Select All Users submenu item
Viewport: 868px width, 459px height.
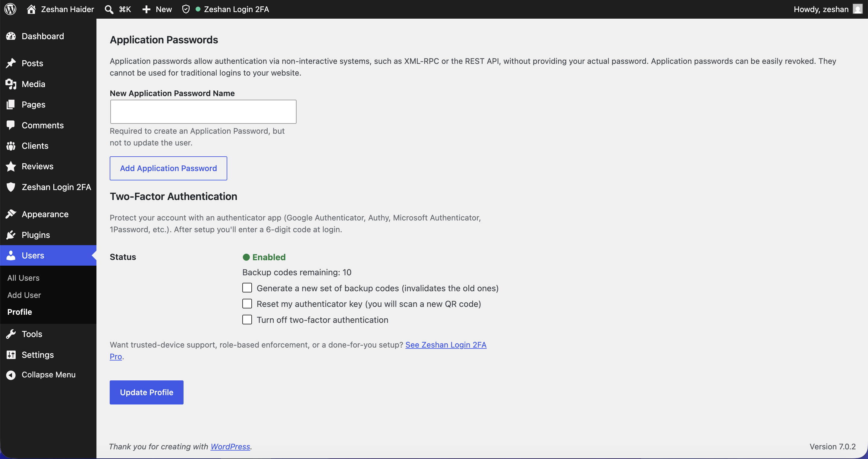(23, 278)
